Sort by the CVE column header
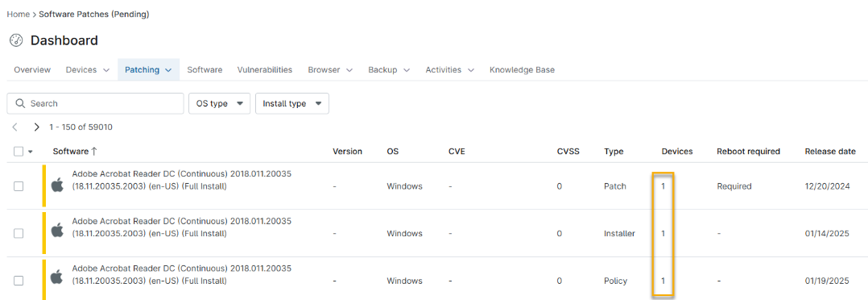Viewport: 868px width, 300px height. [457, 151]
